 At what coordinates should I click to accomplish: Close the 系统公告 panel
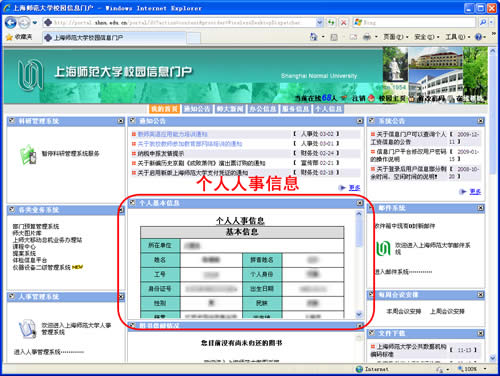click(x=480, y=121)
